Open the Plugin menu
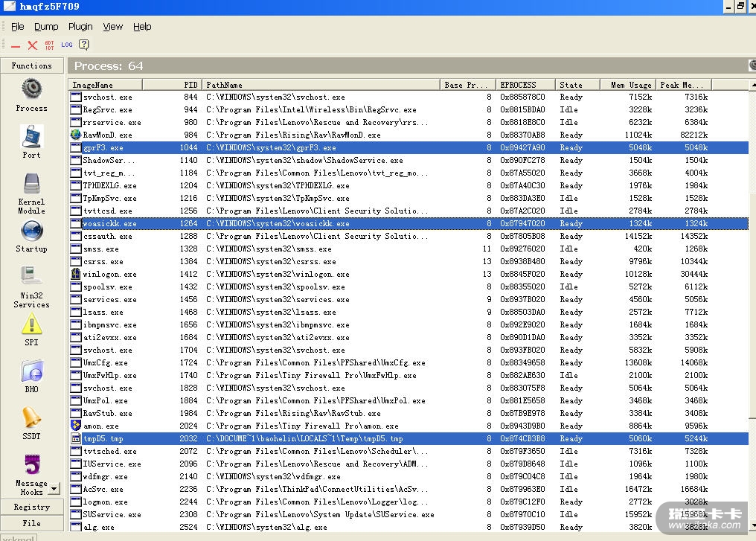 80,27
